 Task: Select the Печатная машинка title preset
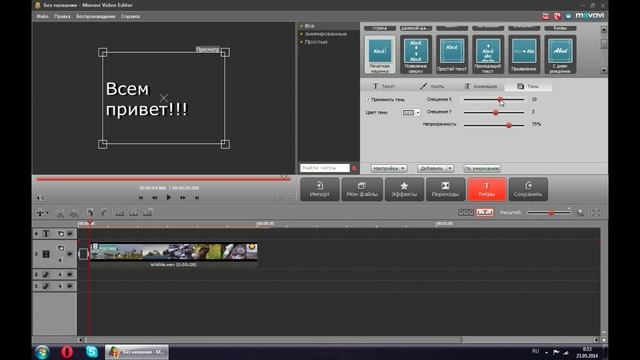[380, 54]
